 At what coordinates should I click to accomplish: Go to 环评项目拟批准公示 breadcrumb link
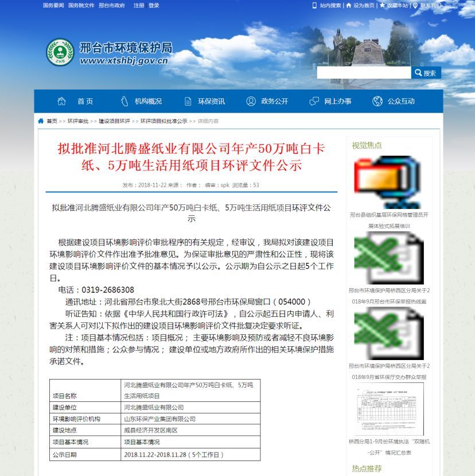coord(163,121)
